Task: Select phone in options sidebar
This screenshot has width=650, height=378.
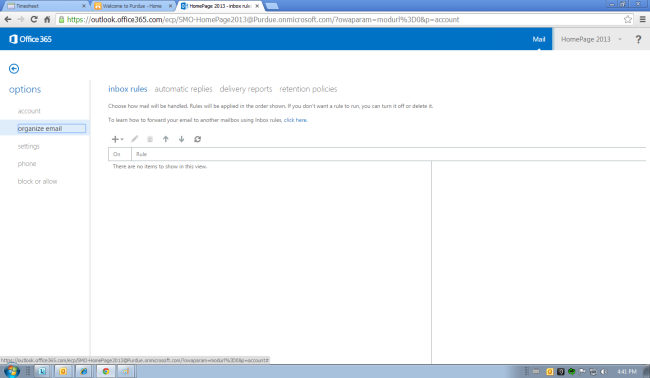Action: pos(27,164)
